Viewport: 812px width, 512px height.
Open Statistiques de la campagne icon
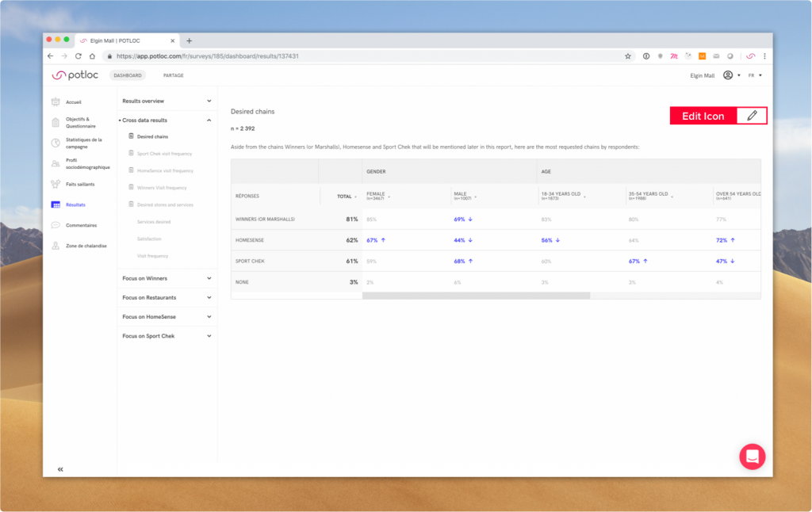56,143
